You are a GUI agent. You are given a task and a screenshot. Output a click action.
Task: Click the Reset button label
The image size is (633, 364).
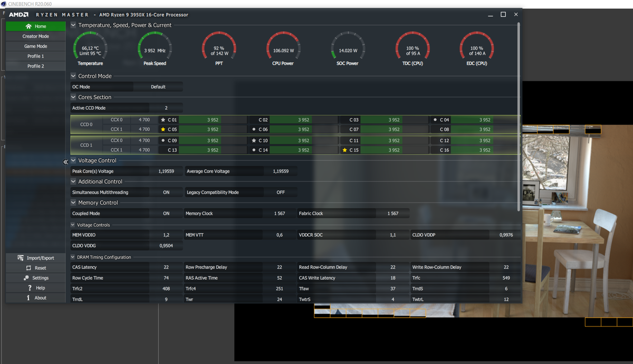point(41,268)
